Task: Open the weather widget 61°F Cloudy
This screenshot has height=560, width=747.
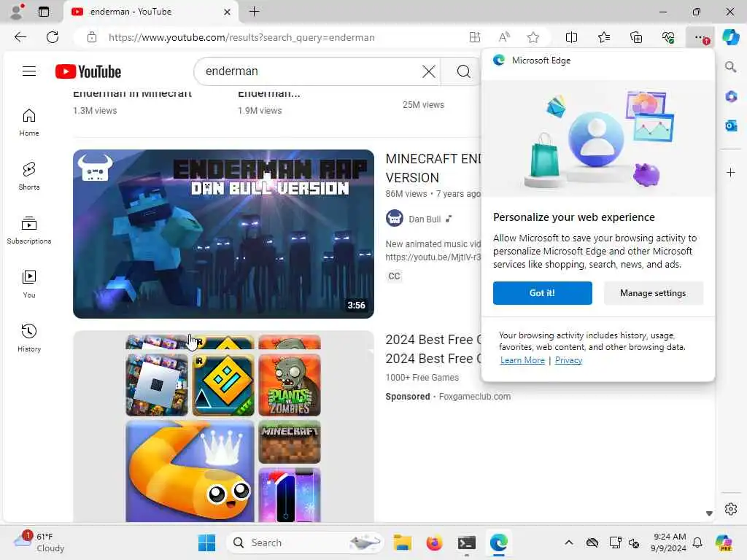Action: click(x=39, y=542)
